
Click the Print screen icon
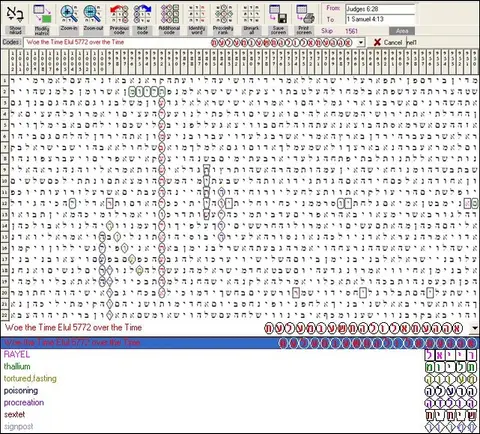click(x=305, y=14)
